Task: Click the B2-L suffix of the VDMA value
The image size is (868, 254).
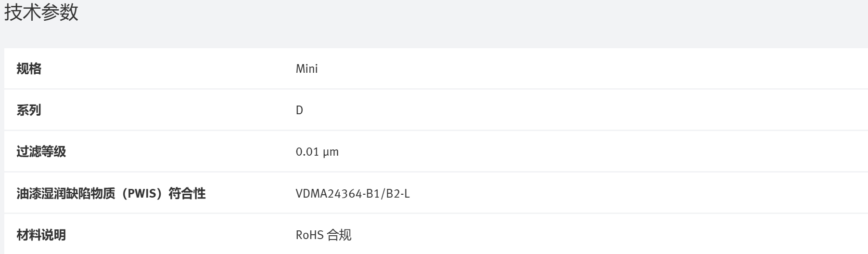Action: [x=399, y=194]
